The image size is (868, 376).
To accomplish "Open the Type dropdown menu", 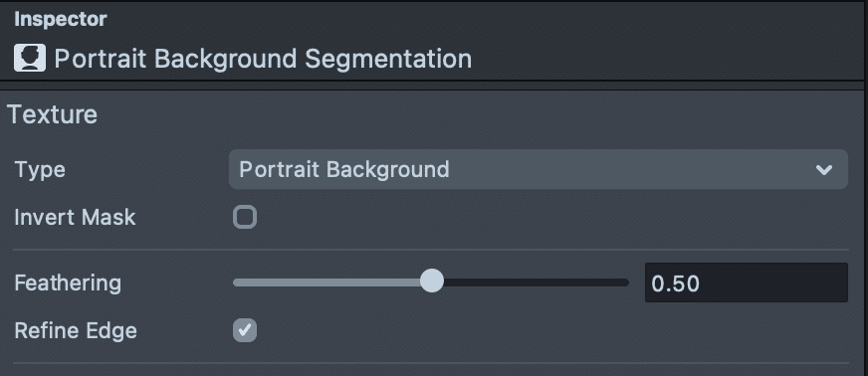I will coord(539,169).
